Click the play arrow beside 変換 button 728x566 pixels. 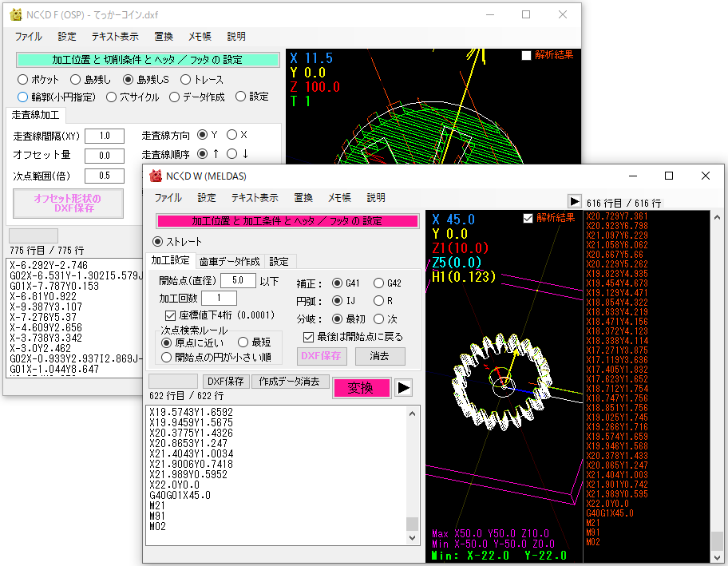coord(403,388)
